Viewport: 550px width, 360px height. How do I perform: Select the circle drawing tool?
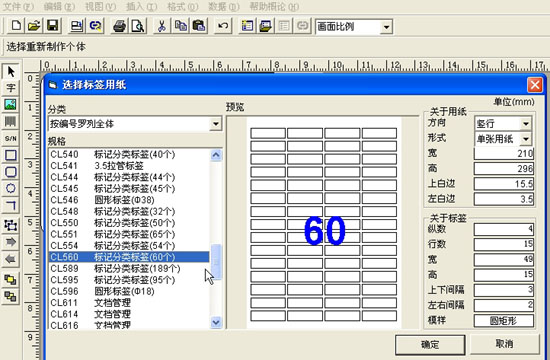click(x=11, y=189)
